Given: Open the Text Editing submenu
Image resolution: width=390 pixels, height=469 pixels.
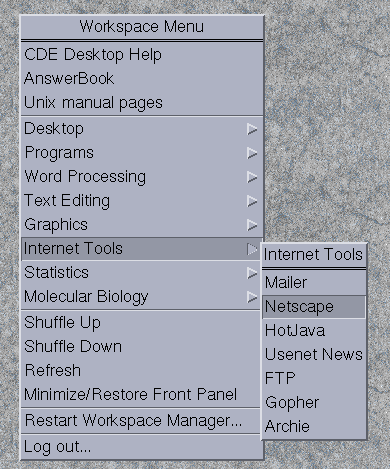Looking at the screenshot, I should pos(142,201).
